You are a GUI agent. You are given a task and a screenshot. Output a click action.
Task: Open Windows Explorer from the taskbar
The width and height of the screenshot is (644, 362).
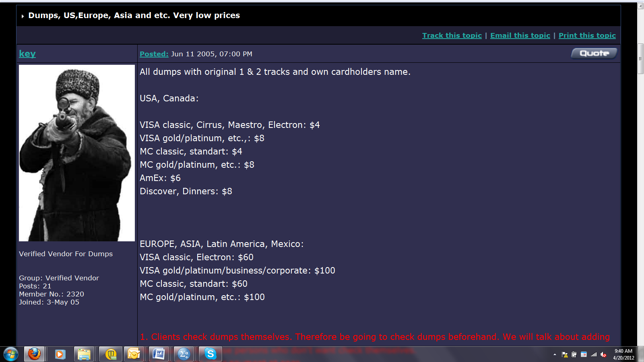coord(84,354)
